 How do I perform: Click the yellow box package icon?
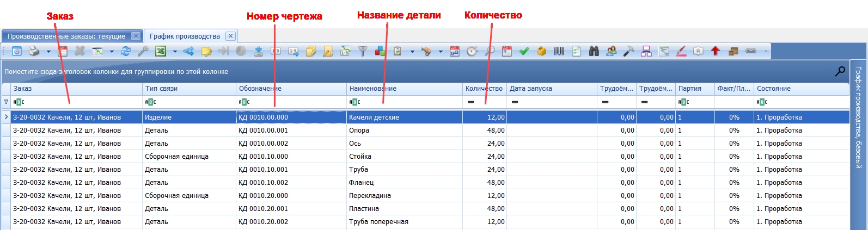point(541,51)
